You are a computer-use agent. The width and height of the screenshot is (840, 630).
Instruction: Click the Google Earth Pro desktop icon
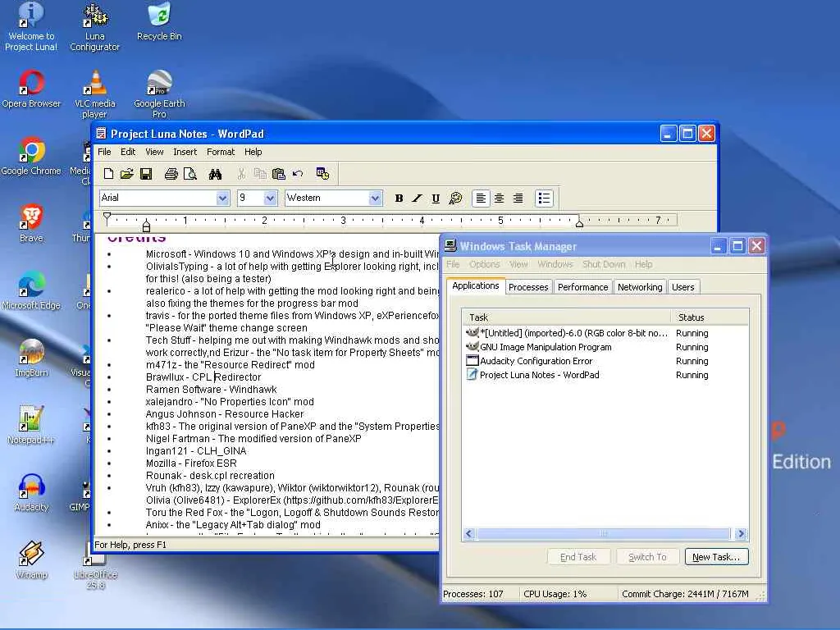[159, 94]
